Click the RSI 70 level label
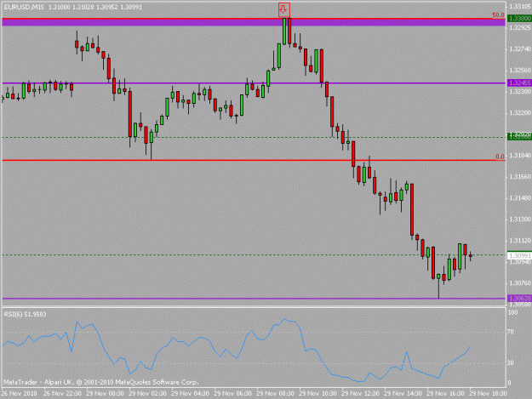Screen dimensions: 532x399 [510, 332]
